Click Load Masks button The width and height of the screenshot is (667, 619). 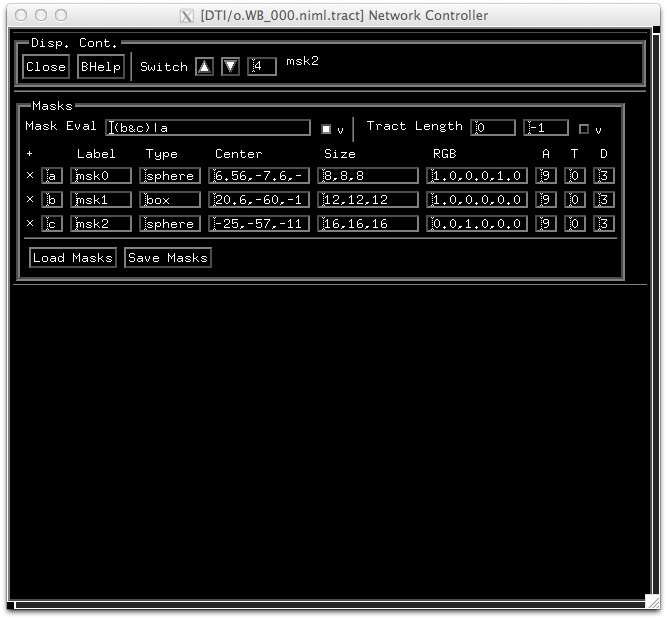coord(73,258)
